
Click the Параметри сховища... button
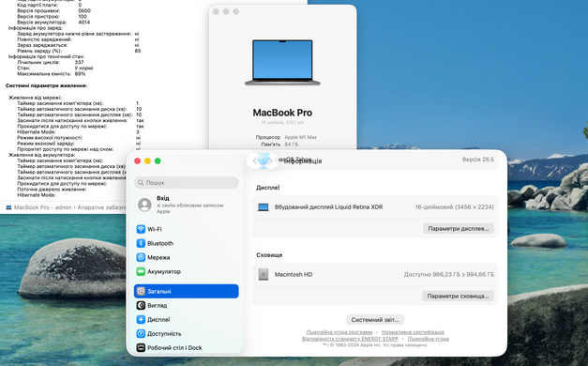[458, 297]
